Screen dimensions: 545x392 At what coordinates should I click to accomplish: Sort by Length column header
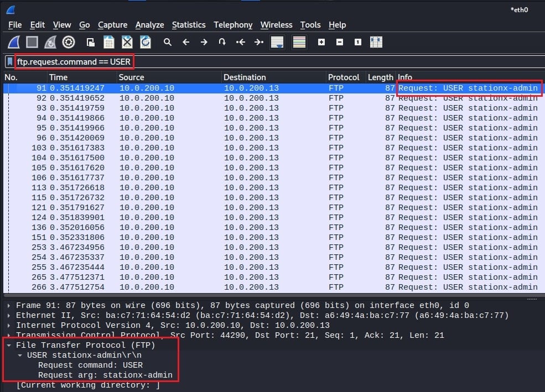381,77
